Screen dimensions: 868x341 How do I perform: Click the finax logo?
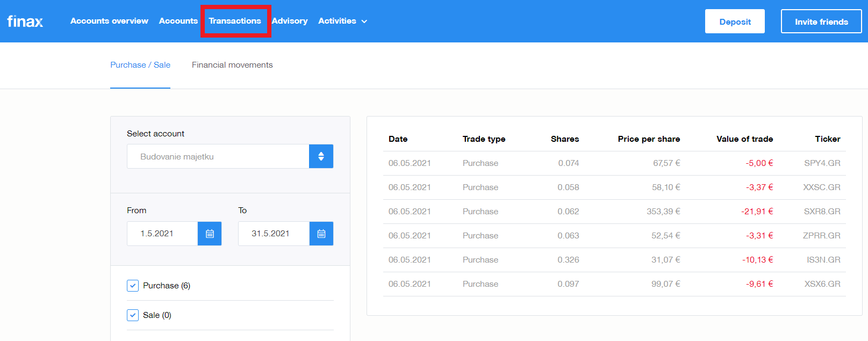(25, 21)
